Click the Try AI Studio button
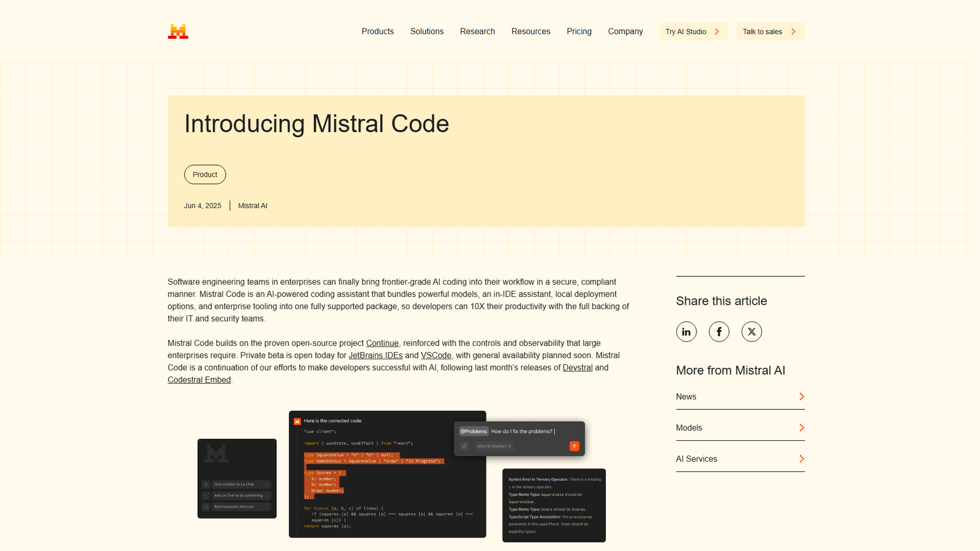980x551 pixels. 693,31
